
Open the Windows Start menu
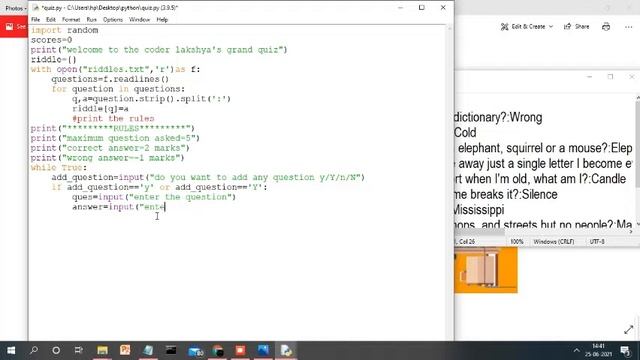[11, 350]
